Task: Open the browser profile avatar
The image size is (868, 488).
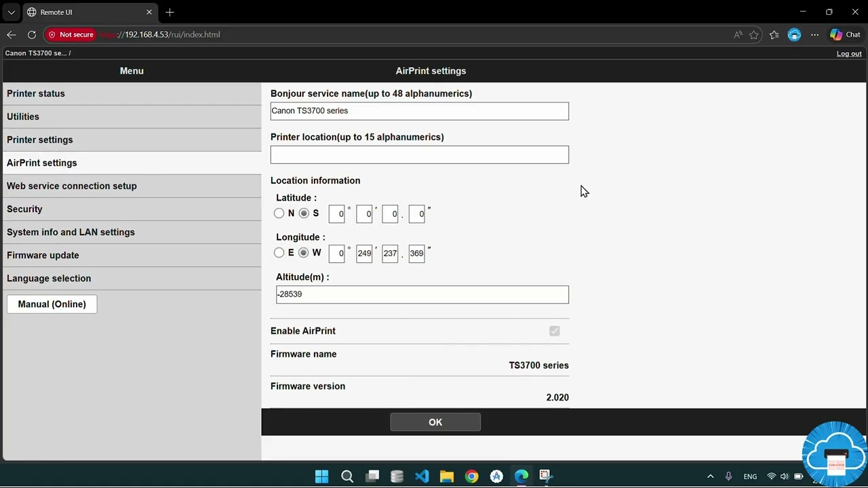Action: pos(795,35)
